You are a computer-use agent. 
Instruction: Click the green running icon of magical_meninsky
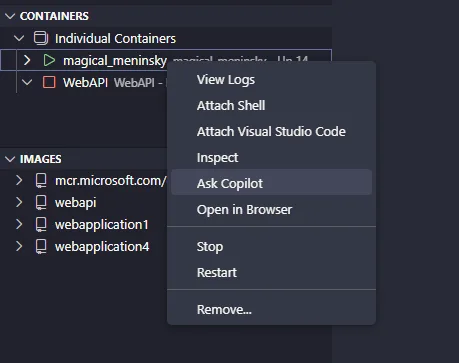[49, 60]
